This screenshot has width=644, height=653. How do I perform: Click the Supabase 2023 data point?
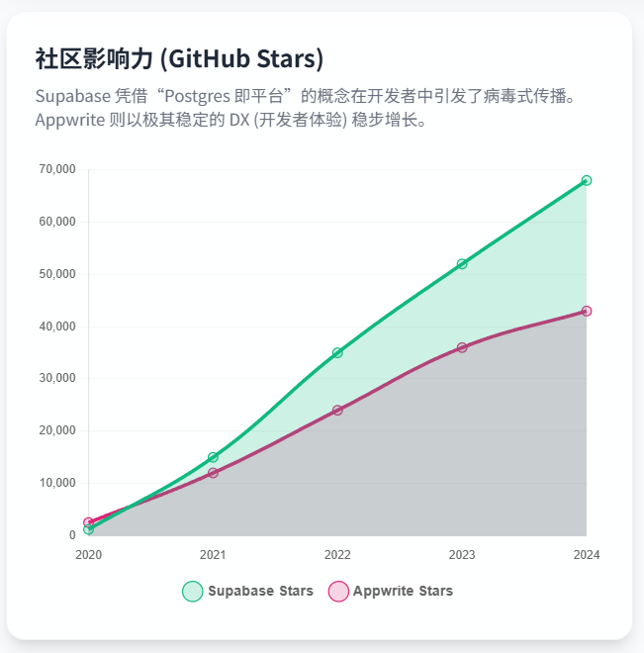coord(462,264)
